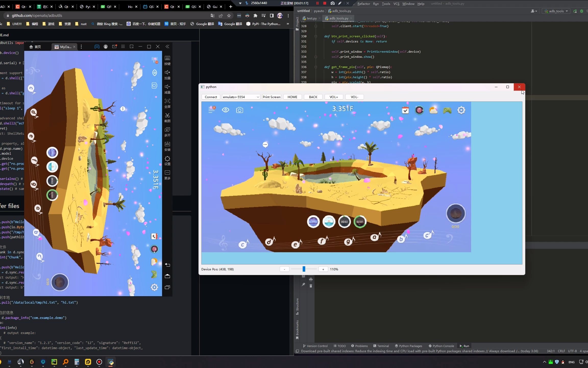Viewport: 588px width, 368px height.
Task: Open the Problems tool window
Action: point(359,346)
